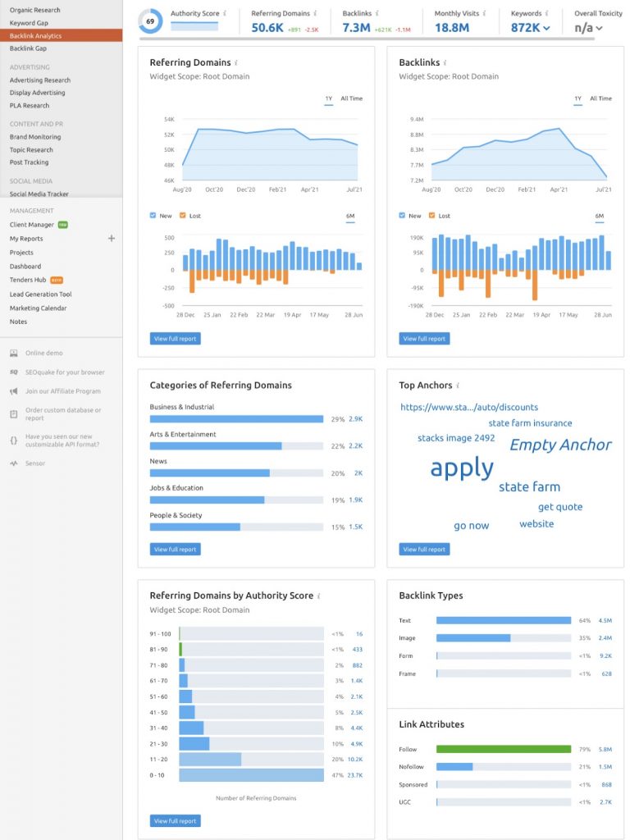Click the Authority Score 69 circle gauge
639x840 pixels.
coord(150,21)
